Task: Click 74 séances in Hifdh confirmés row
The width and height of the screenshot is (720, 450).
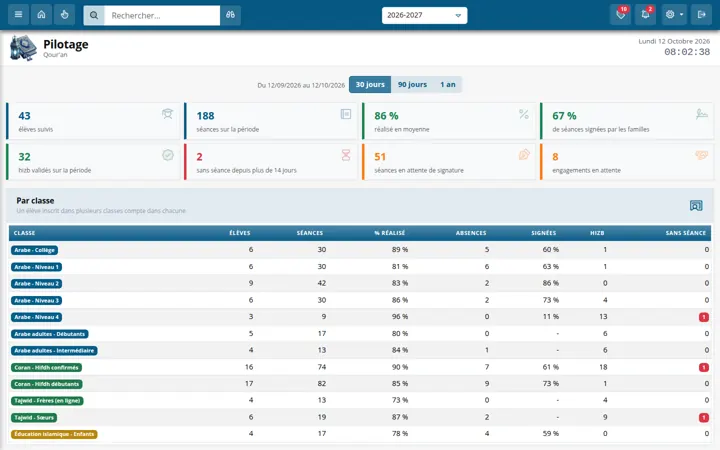Action: tap(321, 367)
